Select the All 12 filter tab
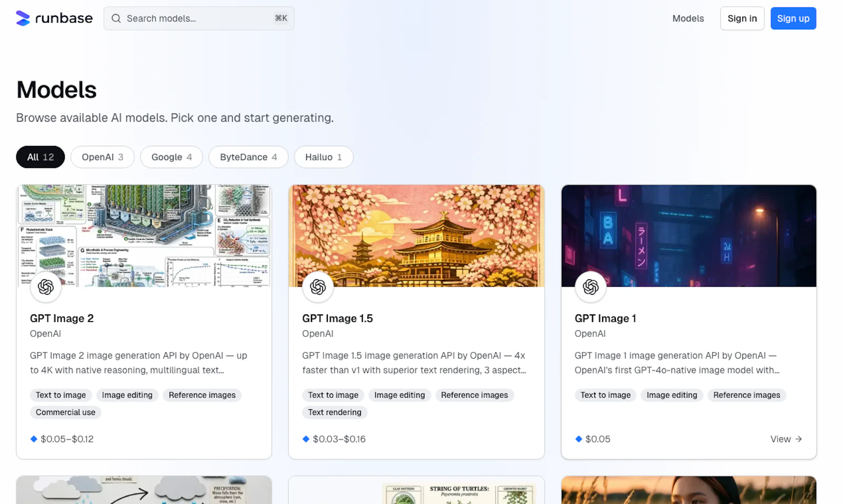The width and height of the screenshot is (843, 504). (41, 157)
